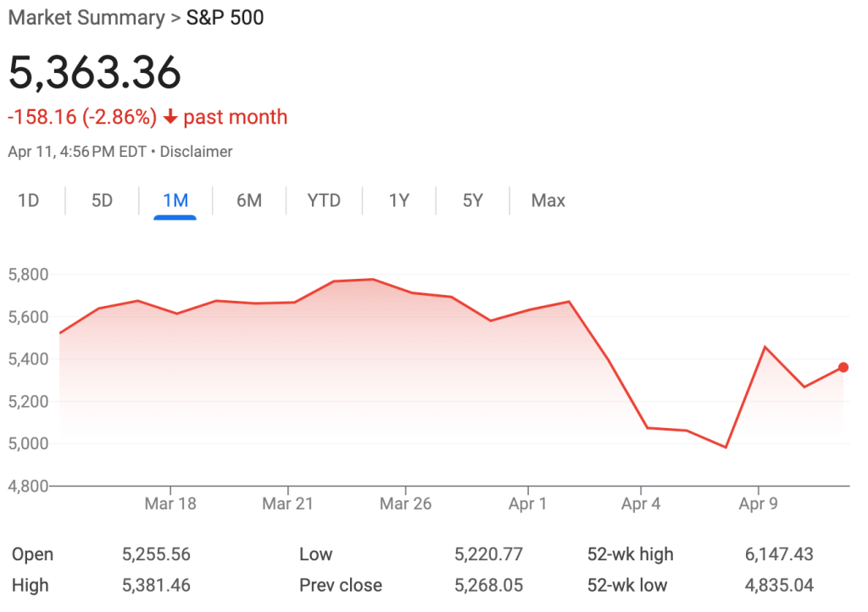Switch to the 1D time range tab
The height and width of the screenshot is (612, 868).
(29, 201)
